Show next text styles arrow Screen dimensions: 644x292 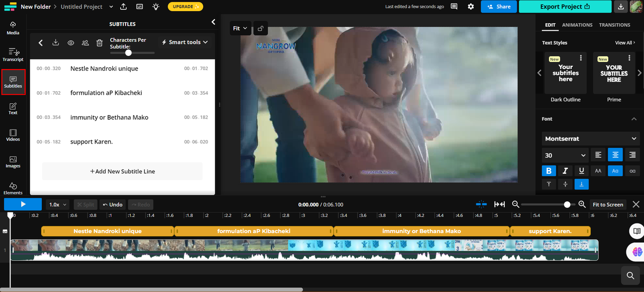639,73
